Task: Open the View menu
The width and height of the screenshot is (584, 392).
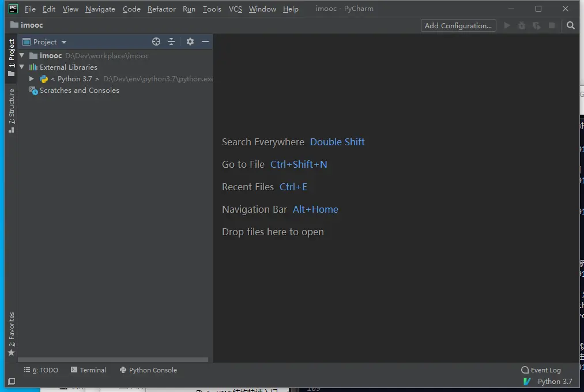Action: tap(70, 9)
